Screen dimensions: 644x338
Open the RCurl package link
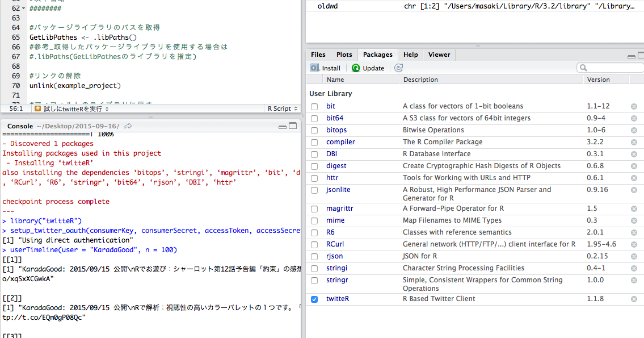point(335,244)
